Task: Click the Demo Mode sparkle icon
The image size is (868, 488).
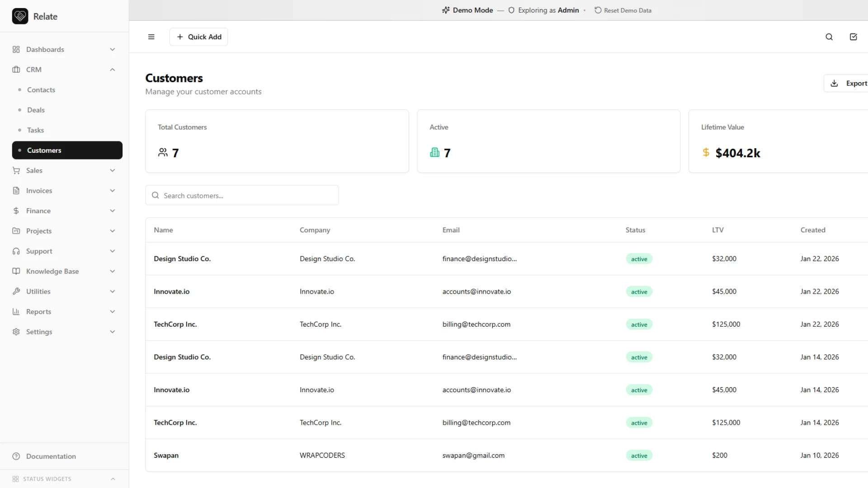Action: pos(446,10)
